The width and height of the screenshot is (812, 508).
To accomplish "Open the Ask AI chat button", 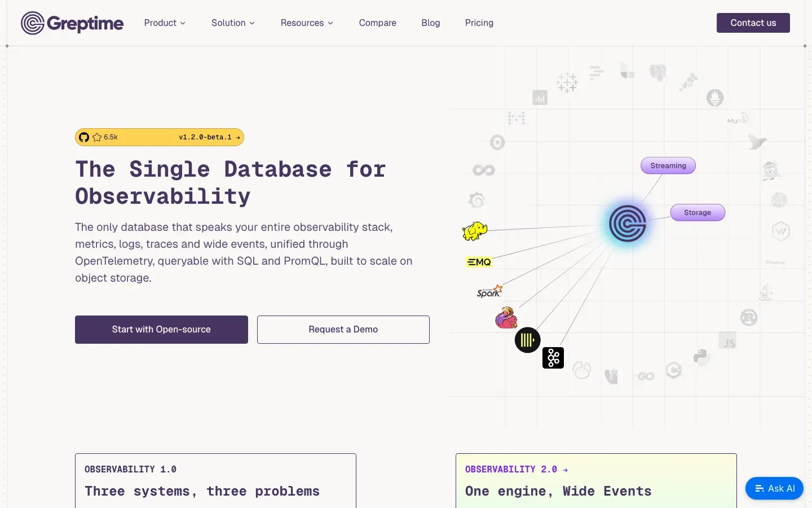I will [775, 489].
